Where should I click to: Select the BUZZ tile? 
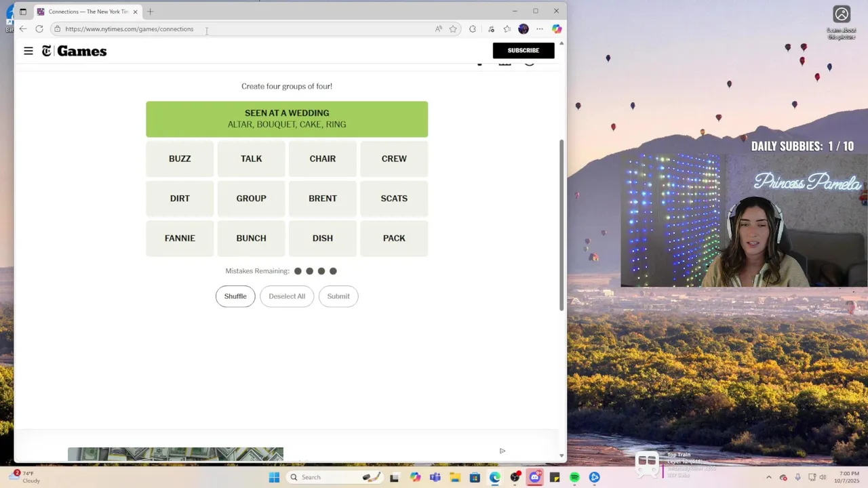click(x=180, y=159)
